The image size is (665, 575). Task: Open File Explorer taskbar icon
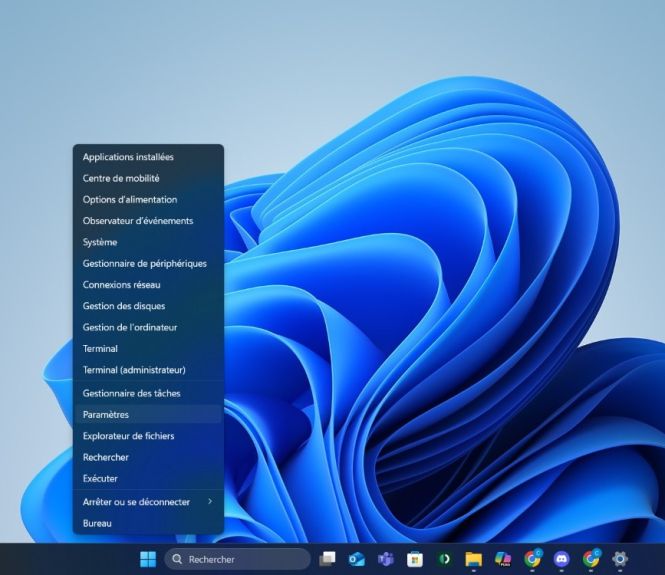473,559
